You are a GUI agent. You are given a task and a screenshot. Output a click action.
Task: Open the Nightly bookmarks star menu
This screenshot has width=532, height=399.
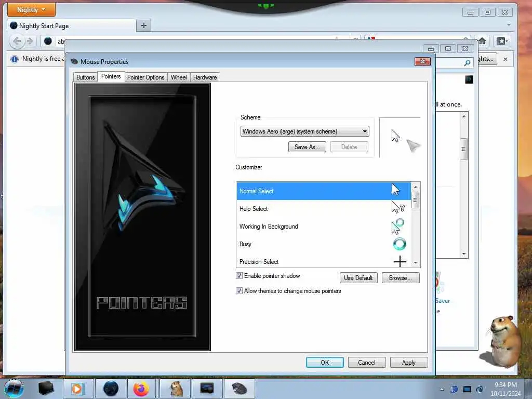tap(502, 42)
